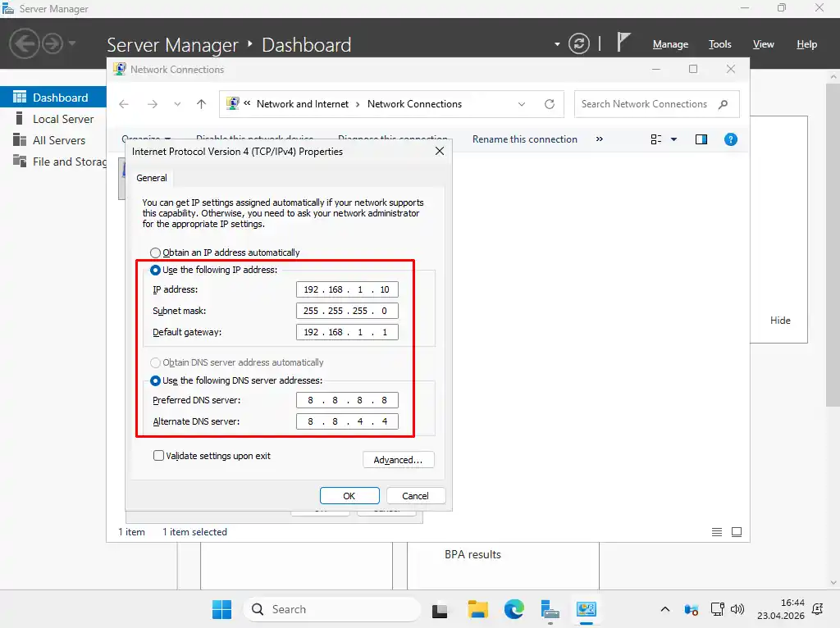This screenshot has height=628, width=840.
Task: Click Network and Internet breadcrumb
Action: coord(302,104)
